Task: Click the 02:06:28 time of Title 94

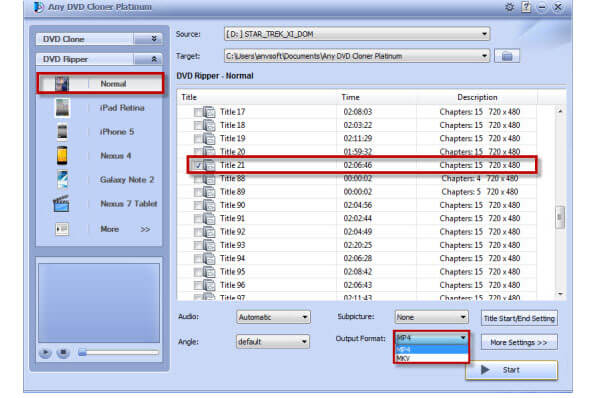Action: 358,259
